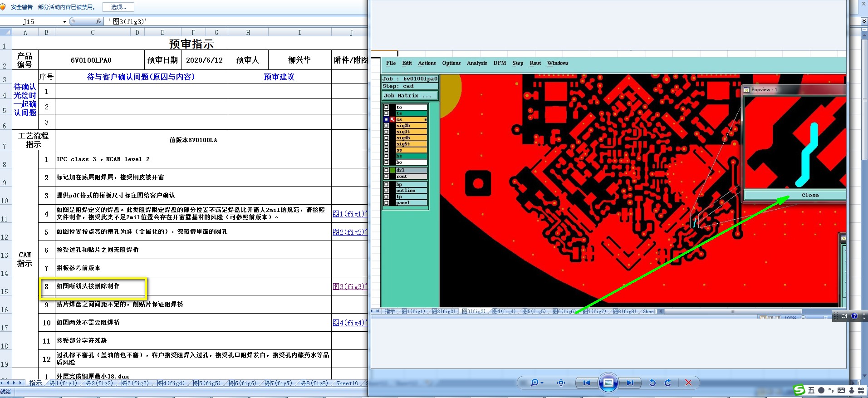The height and width of the screenshot is (398, 868).
Task: Click the Sogou S input method icon
Action: pos(799,390)
